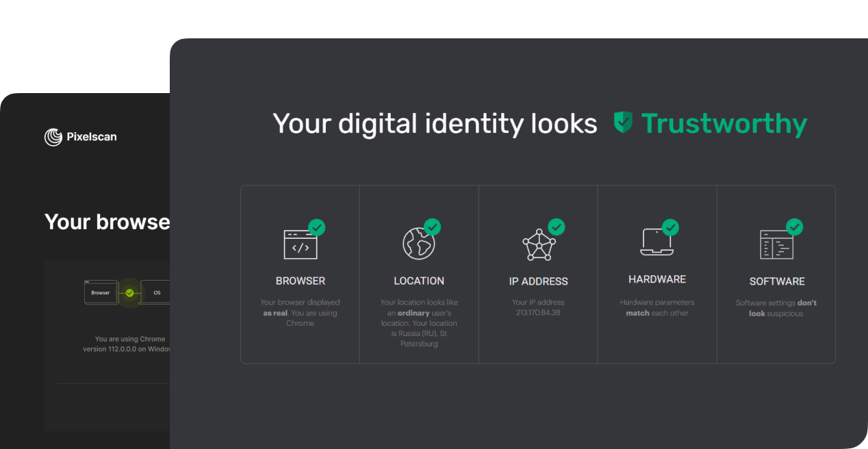
Task: Click the Pixelscan logo
Action: pos(80,137)
